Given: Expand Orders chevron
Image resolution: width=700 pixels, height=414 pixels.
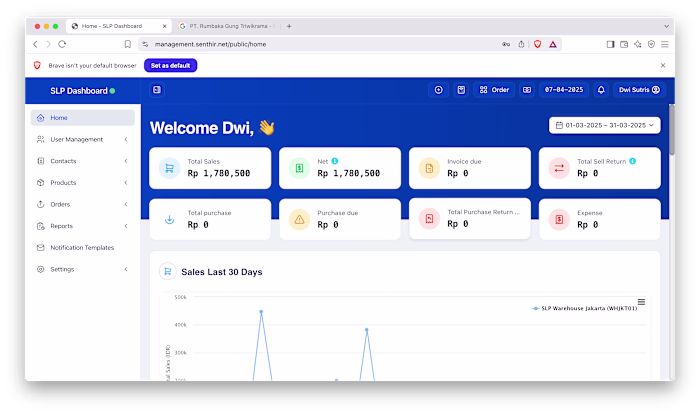Looking at the screenshot, I should point(126,205).
